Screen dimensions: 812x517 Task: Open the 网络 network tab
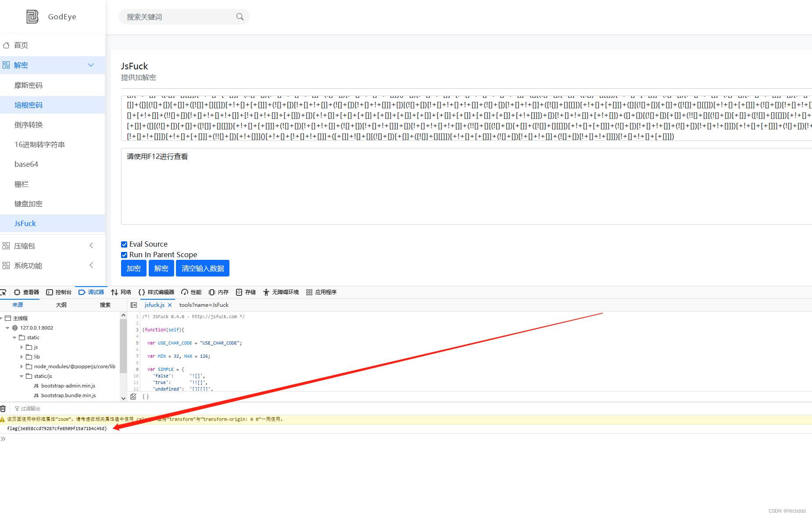click(x=121, y=292)
